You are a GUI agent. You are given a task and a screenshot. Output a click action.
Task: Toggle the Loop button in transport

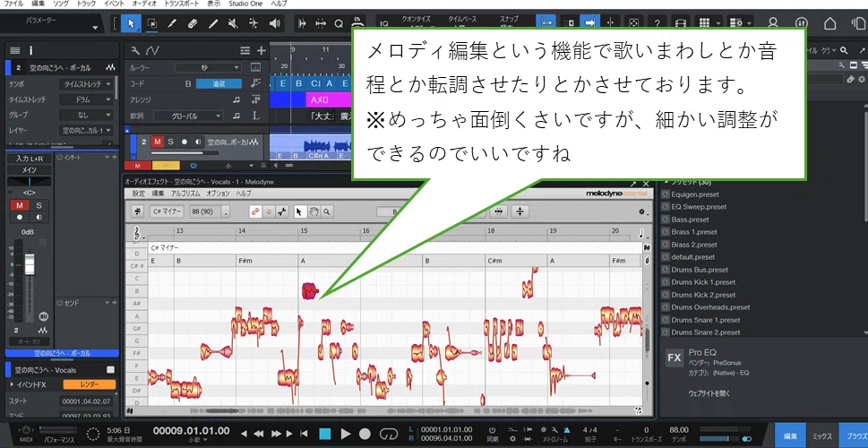(x=391, y=434)
